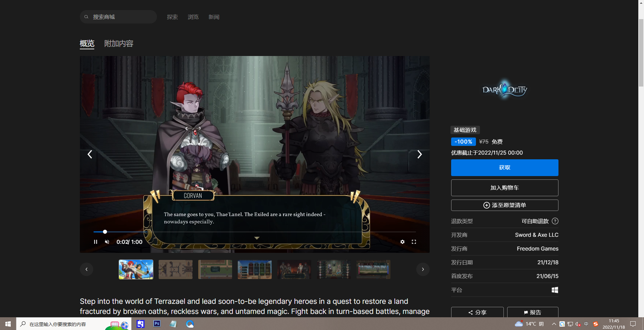Click 加入购物车 button
Screen dimensions: 644x330
click(504, 188)
